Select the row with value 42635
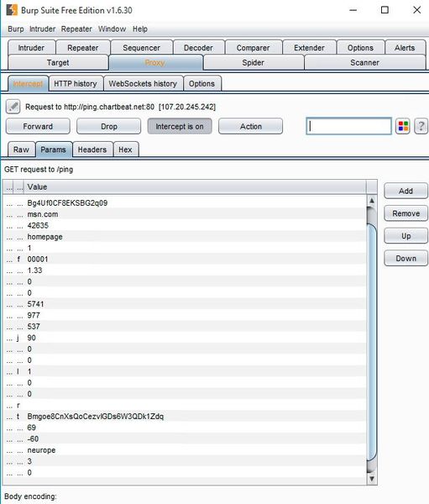The height and width of the screenshot is (504, 429). pos(185,225)
